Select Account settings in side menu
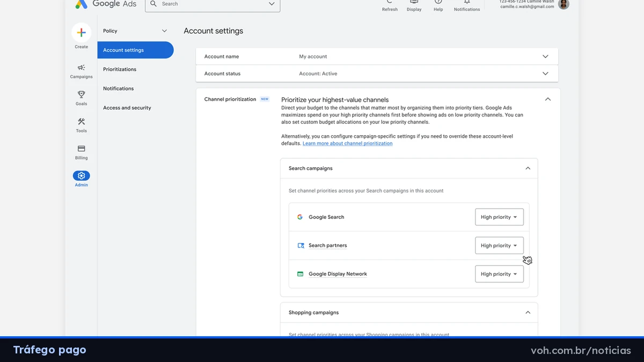This screenshot has width=644, height=362. (x=135, y=50)
